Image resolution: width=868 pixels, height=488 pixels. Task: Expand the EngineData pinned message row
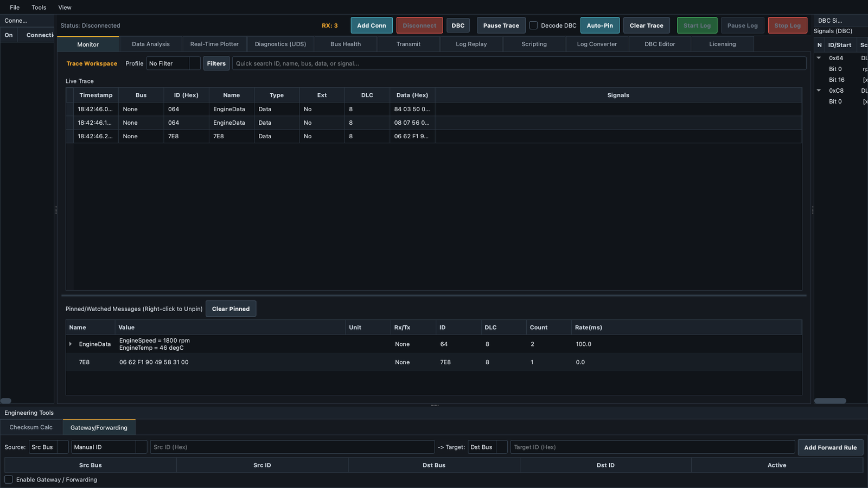click(71, 344)
